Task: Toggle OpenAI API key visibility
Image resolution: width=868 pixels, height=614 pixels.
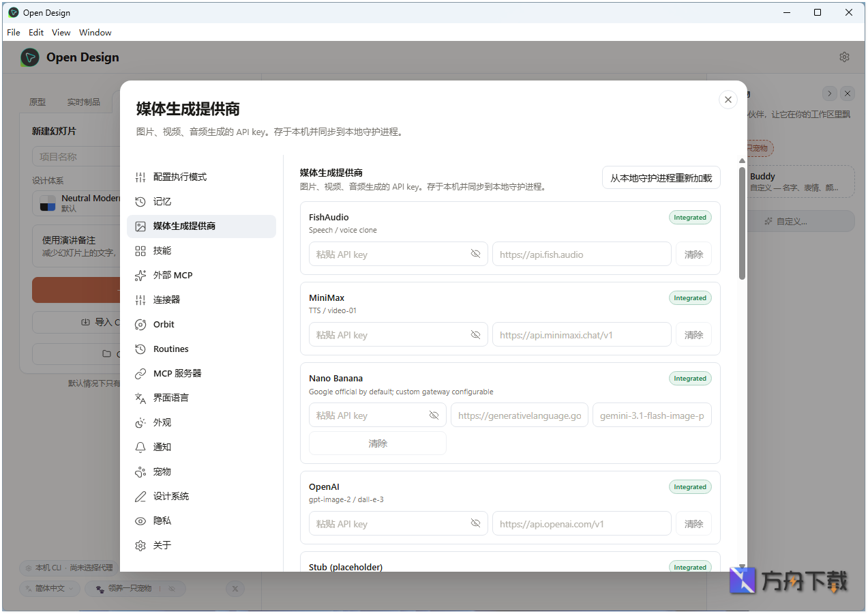Action: [475, 523]
